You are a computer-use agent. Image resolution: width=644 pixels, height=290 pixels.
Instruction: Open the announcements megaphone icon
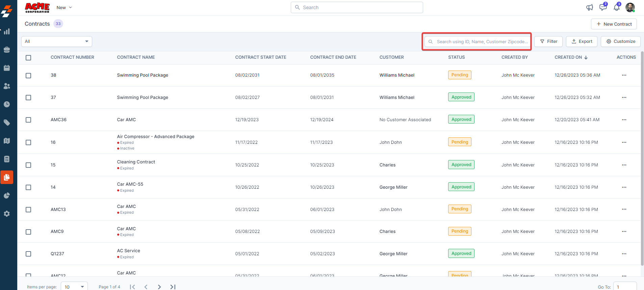pos(589,7)
